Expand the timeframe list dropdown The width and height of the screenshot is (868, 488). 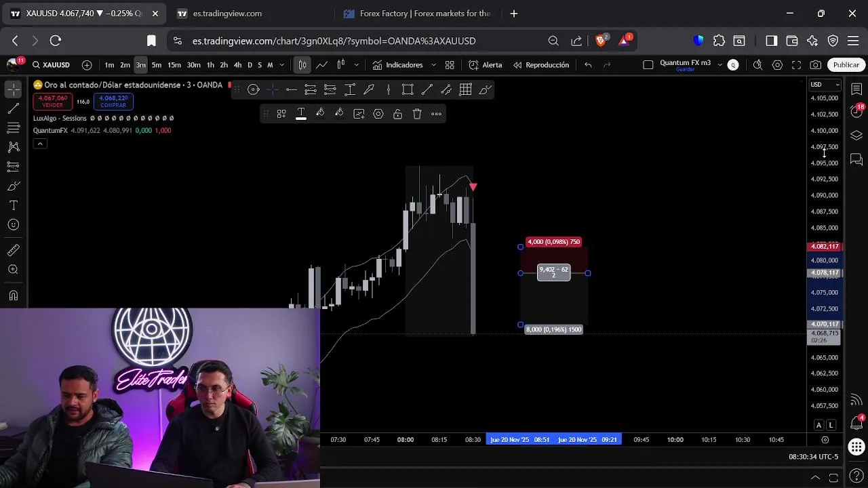click(282, 65)
